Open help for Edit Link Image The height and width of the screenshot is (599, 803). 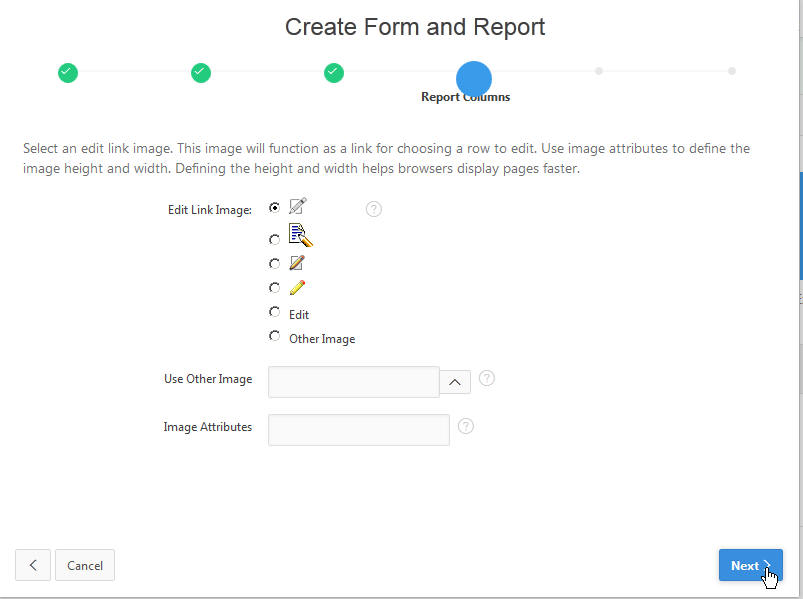point(374,209)
